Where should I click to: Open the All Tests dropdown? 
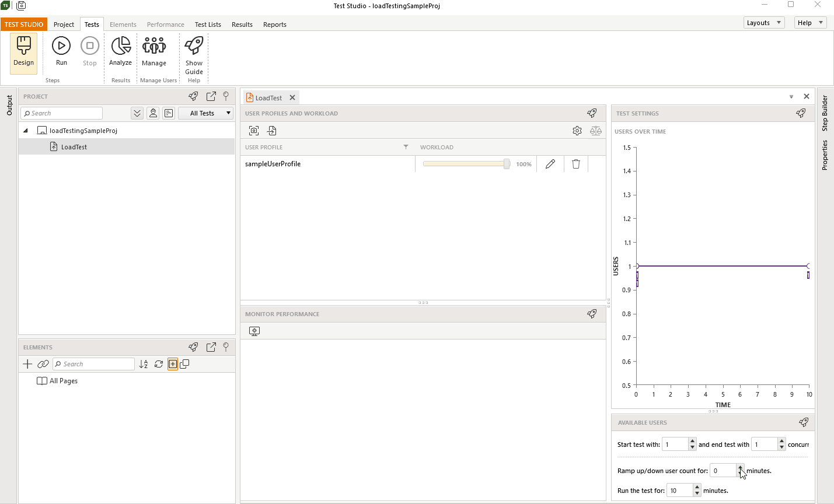[x=205, y=113]
